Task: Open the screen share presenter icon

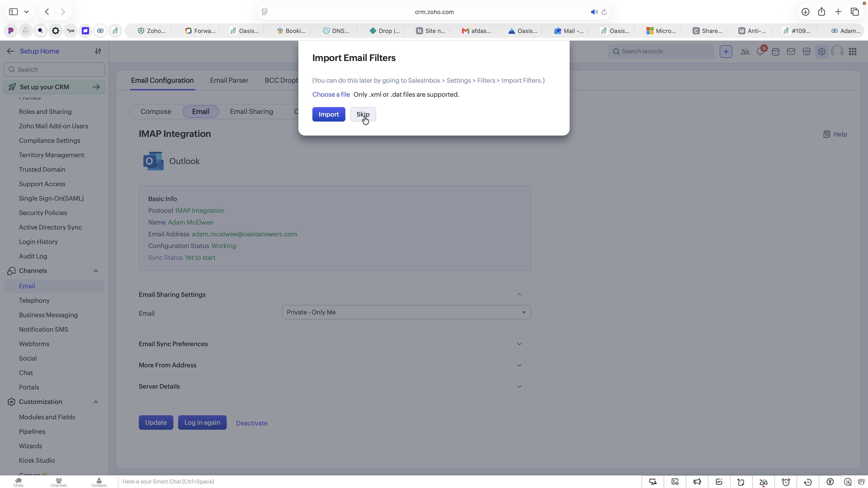Action: point(653,482)
